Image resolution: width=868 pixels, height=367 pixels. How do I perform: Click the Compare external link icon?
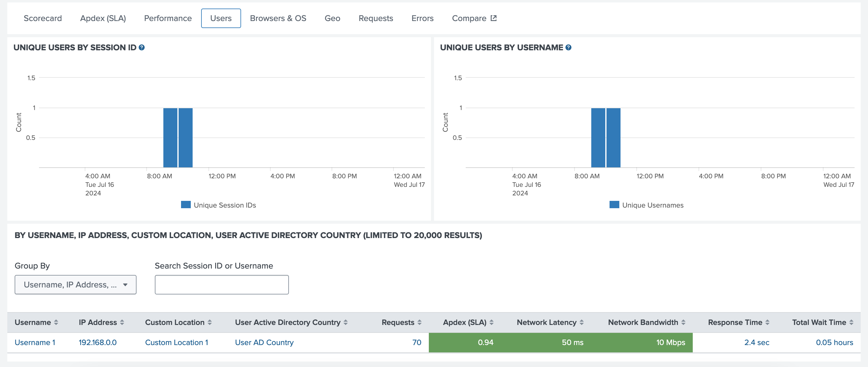(x=493, y=18)
